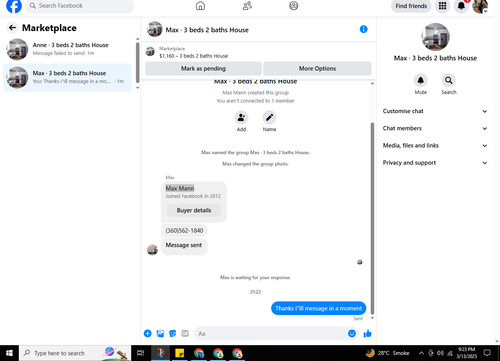Click the Name edit pencil icon
The image size is (500, 361).
pyautogui.click(x=269, y=118)
